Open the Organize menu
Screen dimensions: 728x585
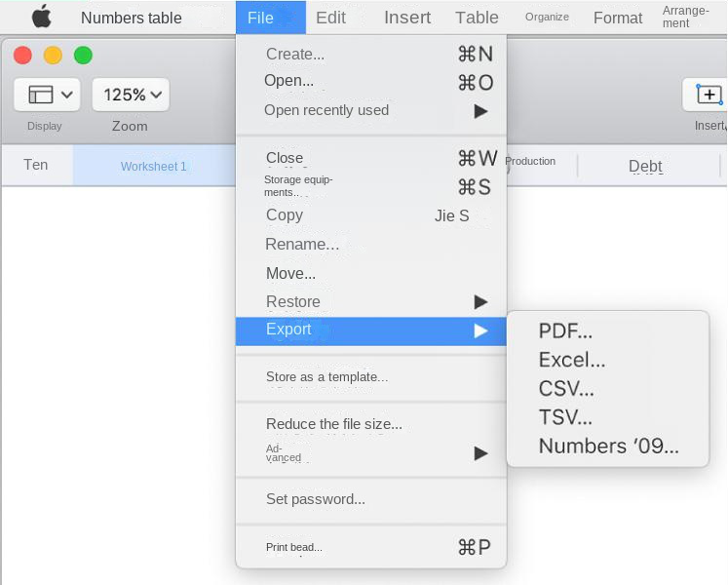click(547, 17)
